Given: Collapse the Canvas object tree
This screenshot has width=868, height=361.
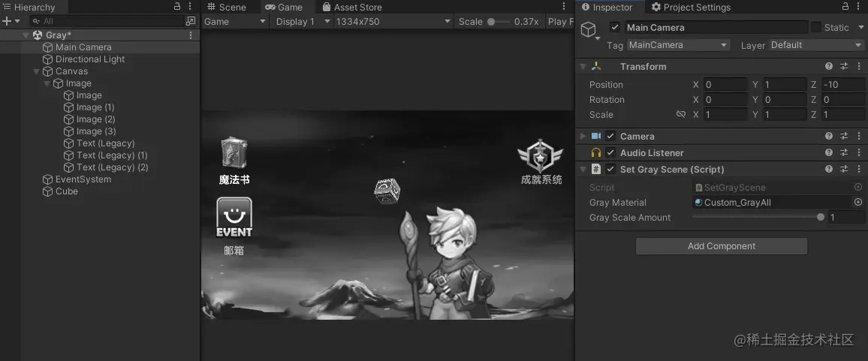Looking at the screenshot, I should 37,71.
